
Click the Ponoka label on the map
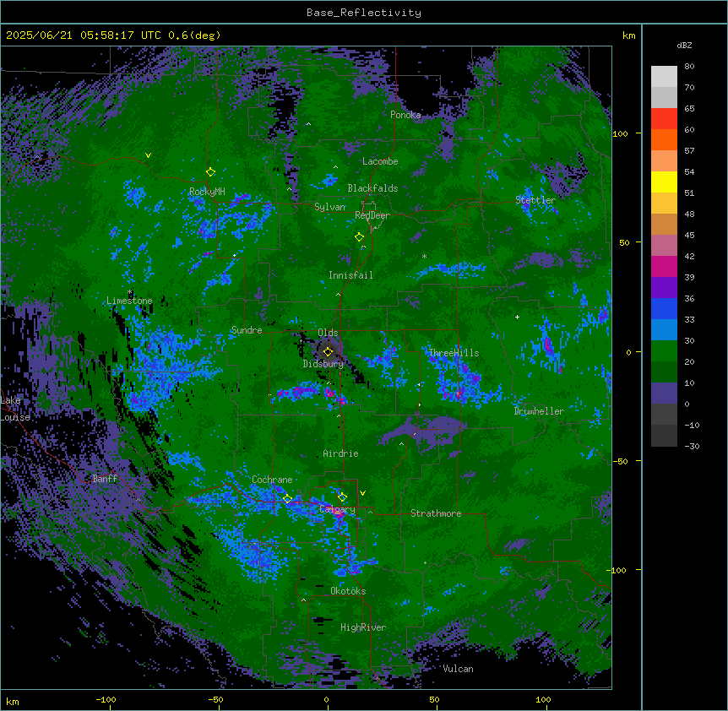[405, 115]
